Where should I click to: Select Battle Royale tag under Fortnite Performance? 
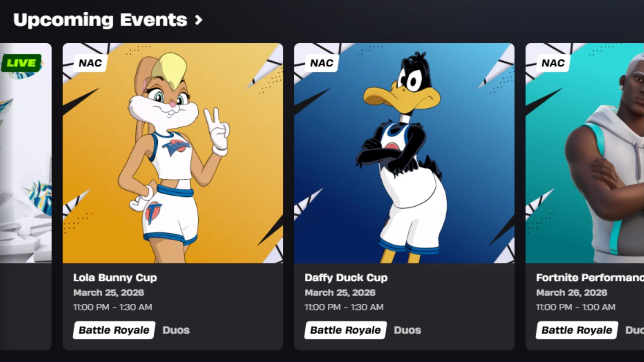[x=577, y=330]
